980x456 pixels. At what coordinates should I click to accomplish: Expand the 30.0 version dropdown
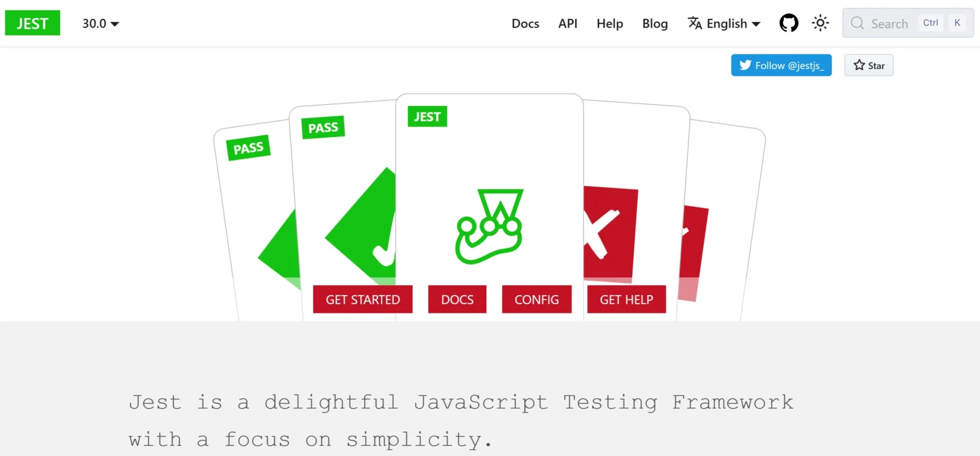tap(100, 23)
